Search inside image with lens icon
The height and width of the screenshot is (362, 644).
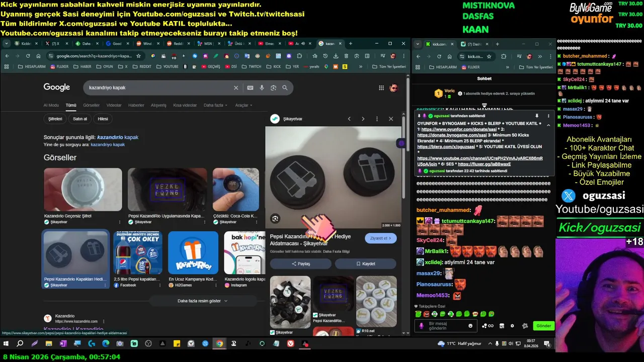pyautogui.click(x=275, y=218)
